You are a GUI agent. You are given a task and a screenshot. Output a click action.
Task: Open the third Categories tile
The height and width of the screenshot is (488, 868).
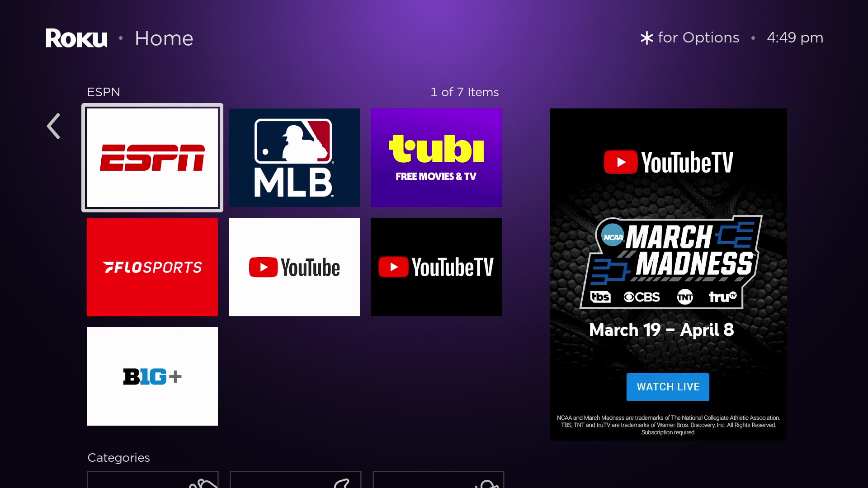[439, 479]
